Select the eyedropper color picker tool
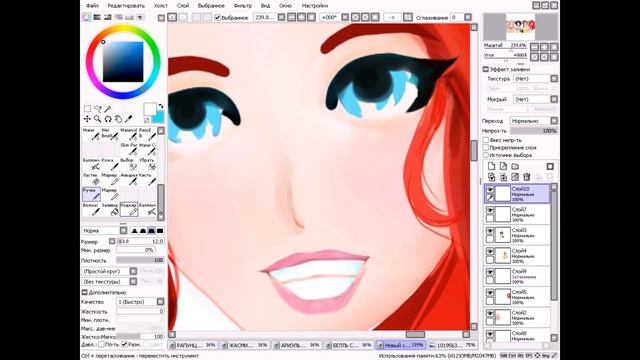This screenshot has width=640, height=360. (x=129, y=119)
